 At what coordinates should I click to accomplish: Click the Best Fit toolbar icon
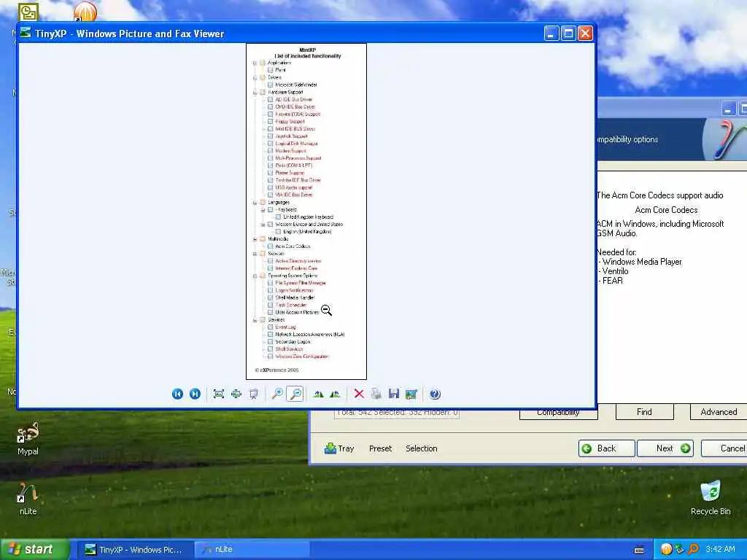pyautogui.click(x=219, y=394)
